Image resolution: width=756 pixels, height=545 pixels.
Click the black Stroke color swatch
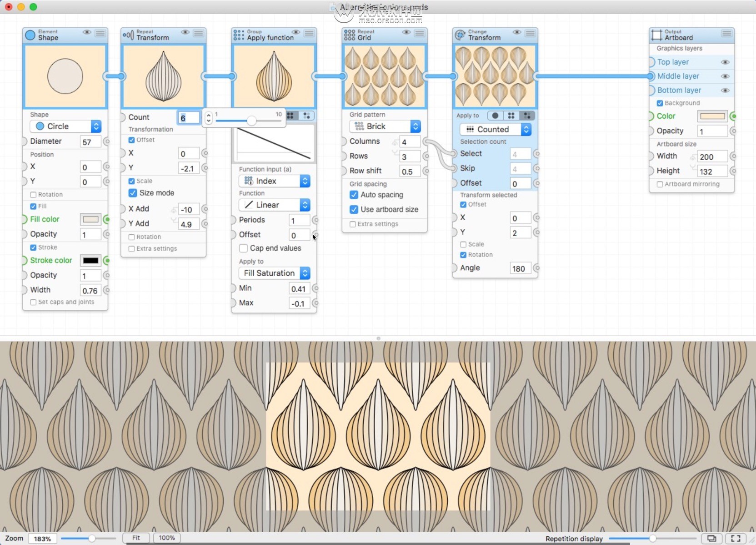(90, 261)
